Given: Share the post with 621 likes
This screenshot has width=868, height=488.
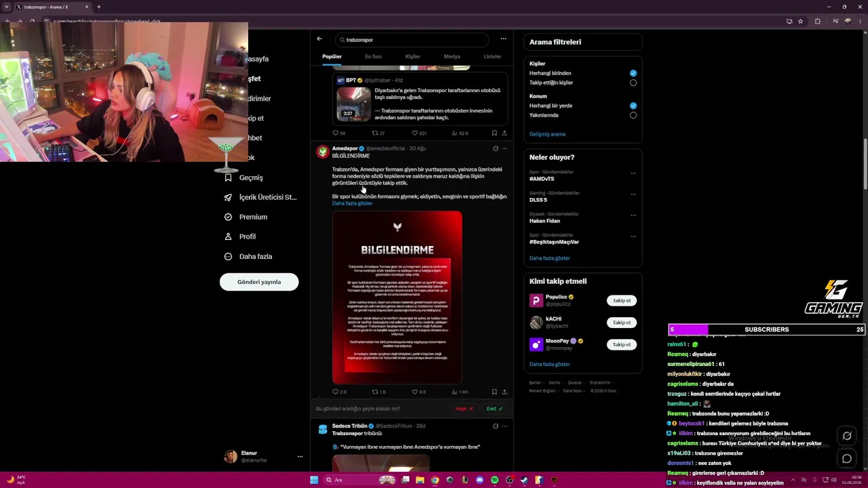Looking at the screenshot, I should point(505,133).
